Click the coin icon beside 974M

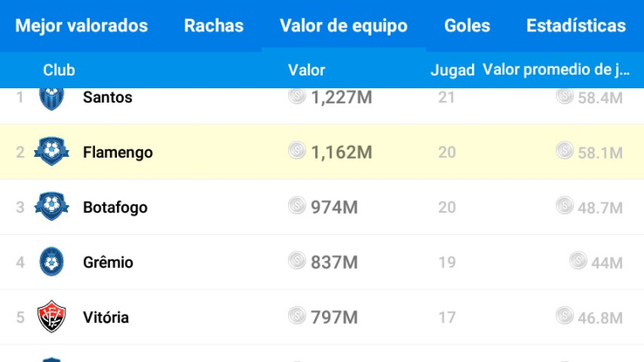(x=297, y=205)
